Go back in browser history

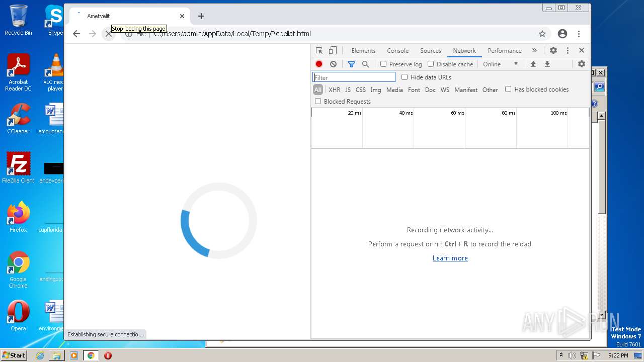pyautogui.click(x=76, y=34)
